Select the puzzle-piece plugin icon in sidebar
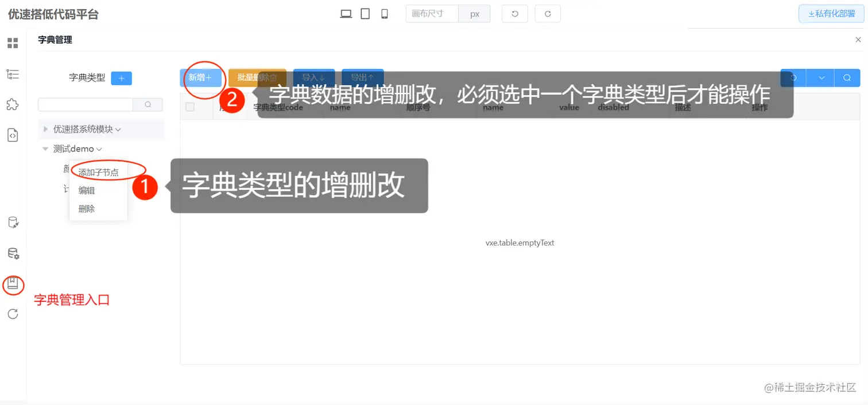 click(13, 104)
